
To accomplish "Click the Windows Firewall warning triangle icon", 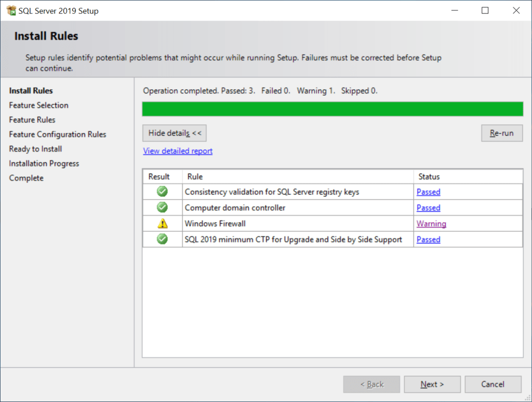I will coord(162,224).
